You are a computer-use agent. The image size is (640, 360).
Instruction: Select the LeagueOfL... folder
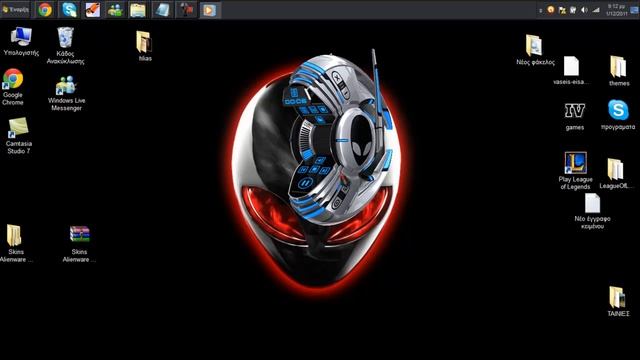tap(616, 173)
